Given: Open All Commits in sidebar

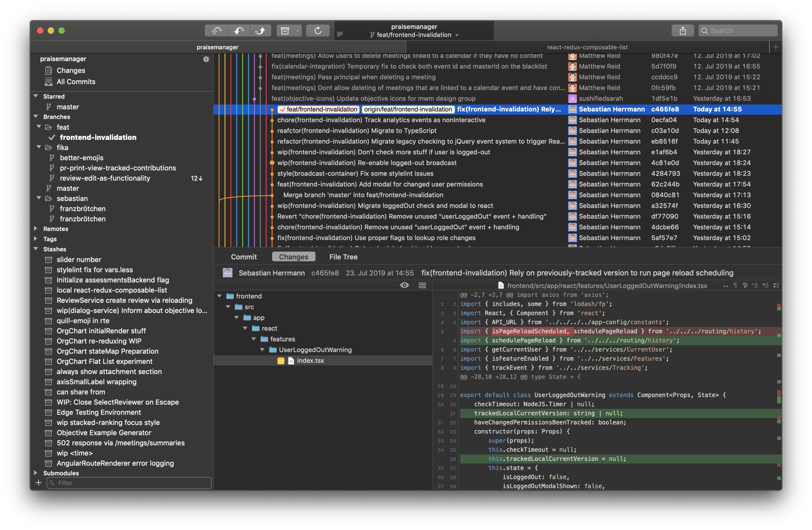Looking at the screenshot, I should point(76,82).
